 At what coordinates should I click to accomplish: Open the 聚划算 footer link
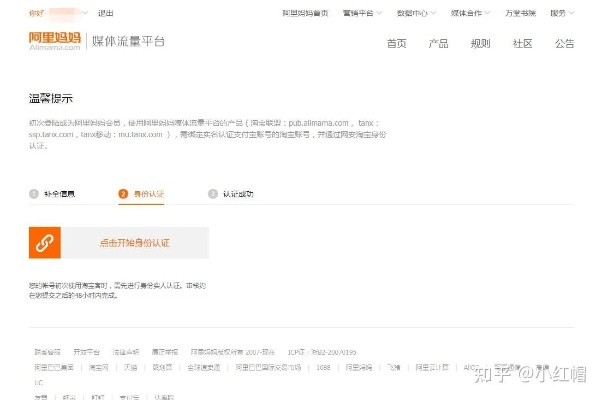(x=162, y=367)
